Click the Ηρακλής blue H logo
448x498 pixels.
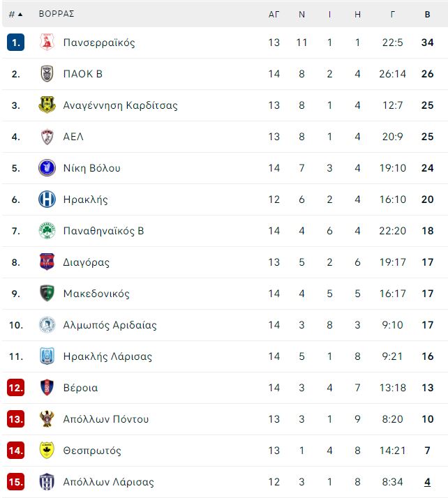coord(47,199)
